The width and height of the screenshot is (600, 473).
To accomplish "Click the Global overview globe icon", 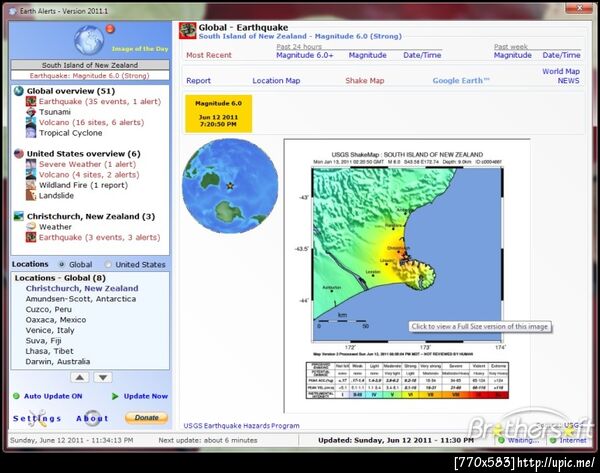I will (x=19, y=91).
